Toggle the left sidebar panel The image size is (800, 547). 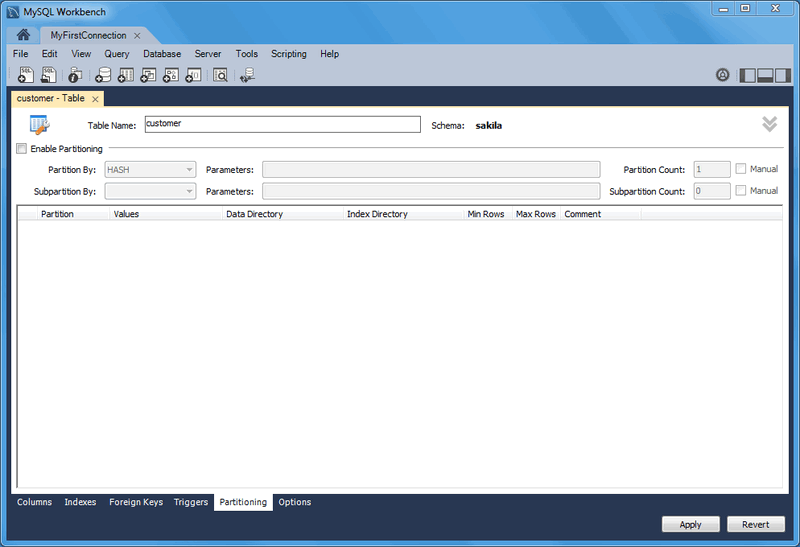pos(747,76)
